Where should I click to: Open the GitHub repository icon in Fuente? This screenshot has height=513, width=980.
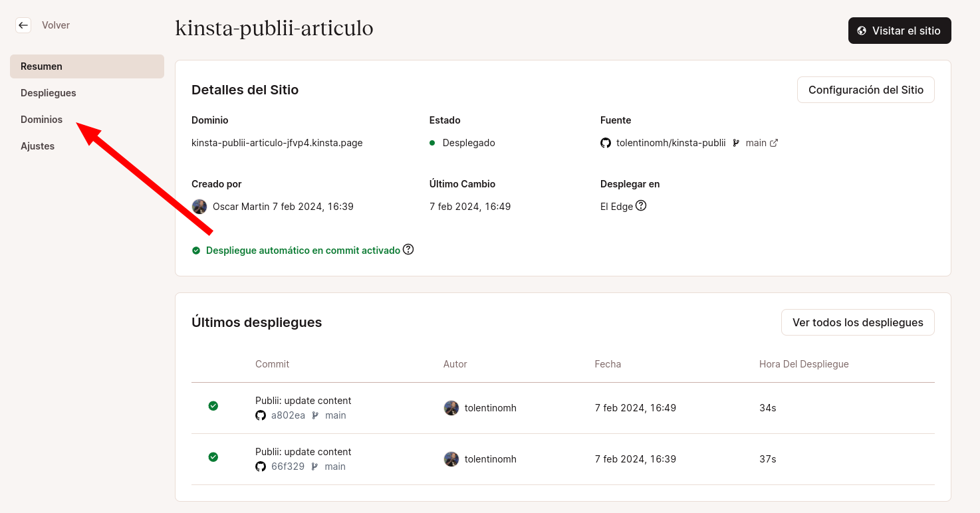point(605,142)
